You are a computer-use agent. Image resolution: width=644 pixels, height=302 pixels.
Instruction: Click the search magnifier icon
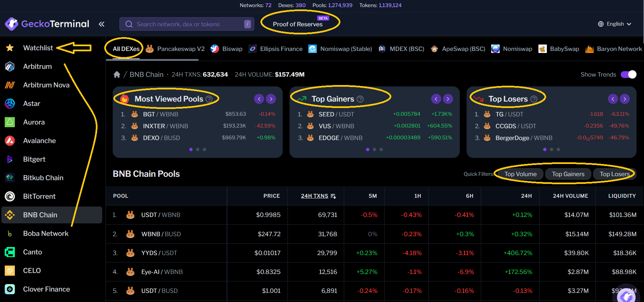coord(129,24)
